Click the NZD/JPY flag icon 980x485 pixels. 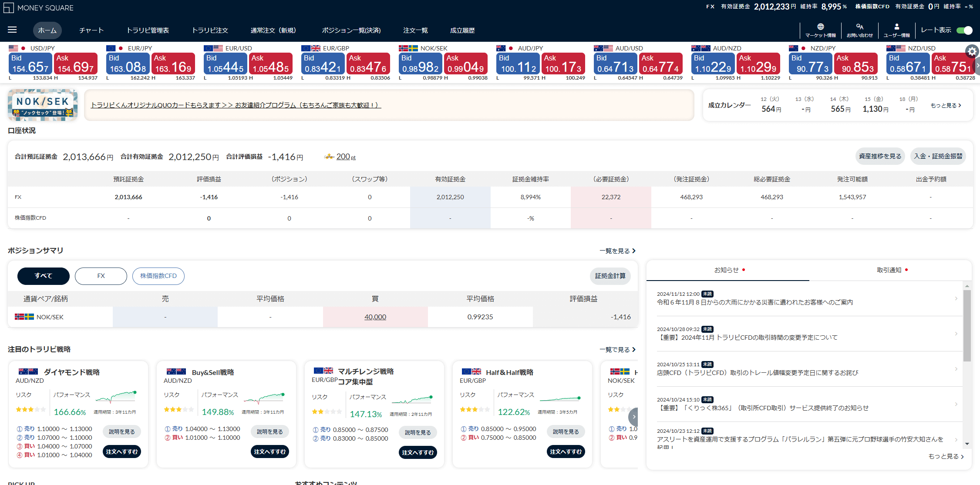tap(798, 48)
